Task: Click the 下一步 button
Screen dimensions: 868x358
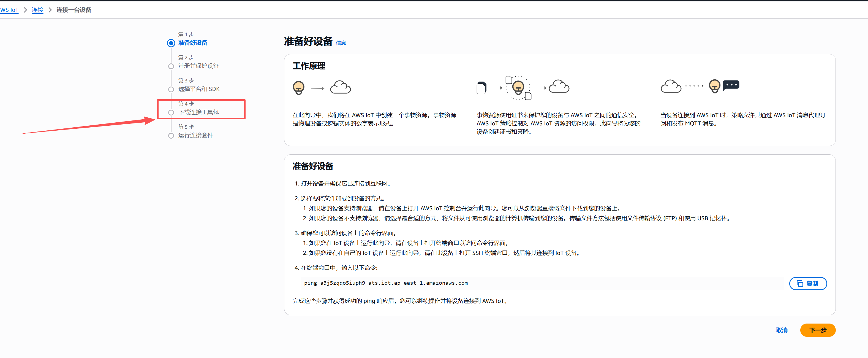Action: tap(818, 330)
